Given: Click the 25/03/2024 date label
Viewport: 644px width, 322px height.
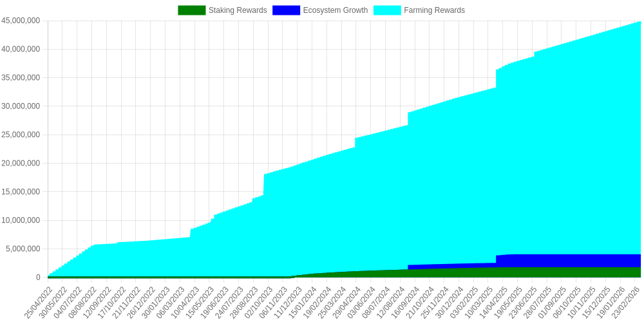Looking at the screenshot, I should [331, 303].
